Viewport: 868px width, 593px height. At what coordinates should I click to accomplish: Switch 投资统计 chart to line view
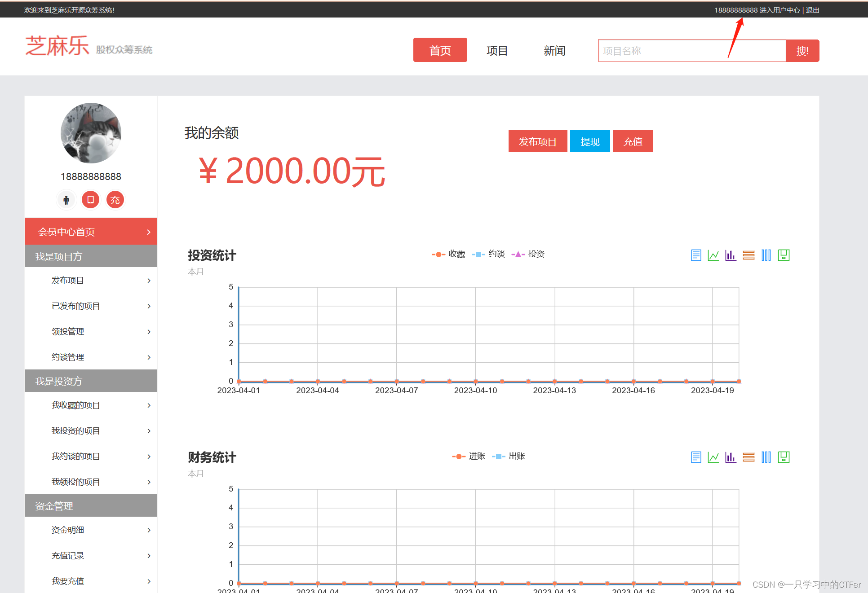tap(713, 255)
